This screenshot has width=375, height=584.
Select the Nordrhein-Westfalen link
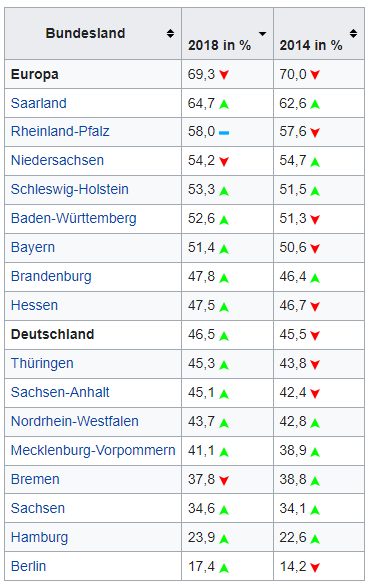coord(75,421)
